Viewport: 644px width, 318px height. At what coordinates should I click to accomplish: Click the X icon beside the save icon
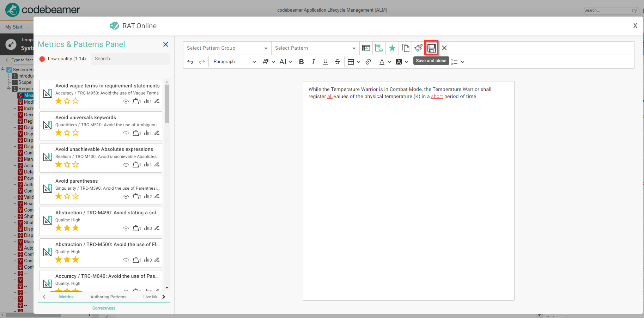point(444,48)
